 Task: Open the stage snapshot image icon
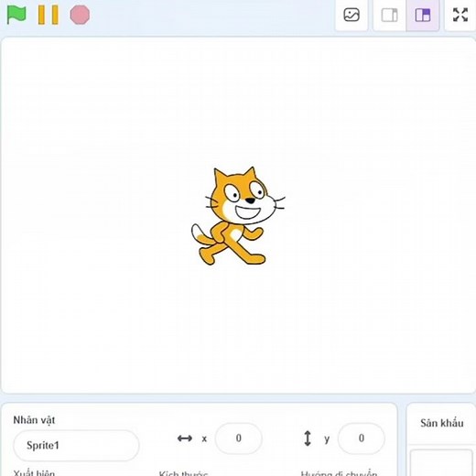coord(352,15)
